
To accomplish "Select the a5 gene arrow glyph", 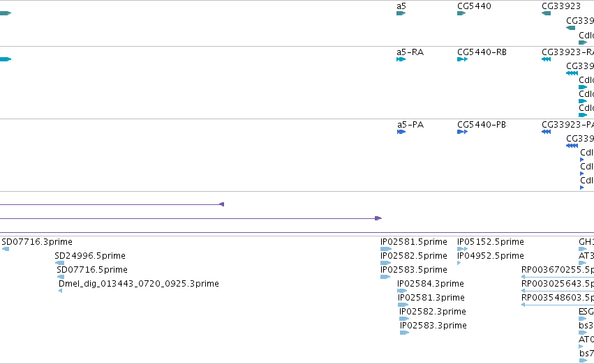I will tap(401, 13).
